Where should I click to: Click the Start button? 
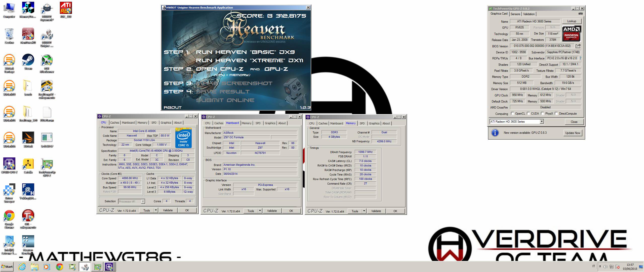7,267
